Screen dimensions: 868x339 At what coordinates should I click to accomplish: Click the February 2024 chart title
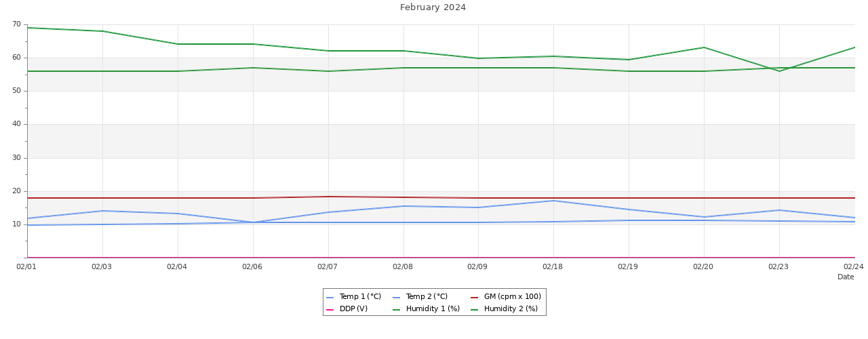pyautogui.click(x=433, y=7)
